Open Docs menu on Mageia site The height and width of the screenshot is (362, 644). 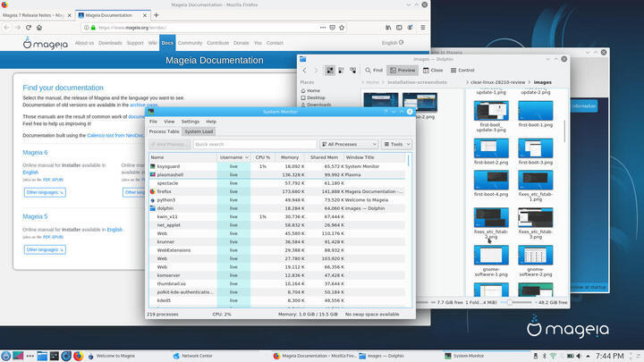point(167,43)
